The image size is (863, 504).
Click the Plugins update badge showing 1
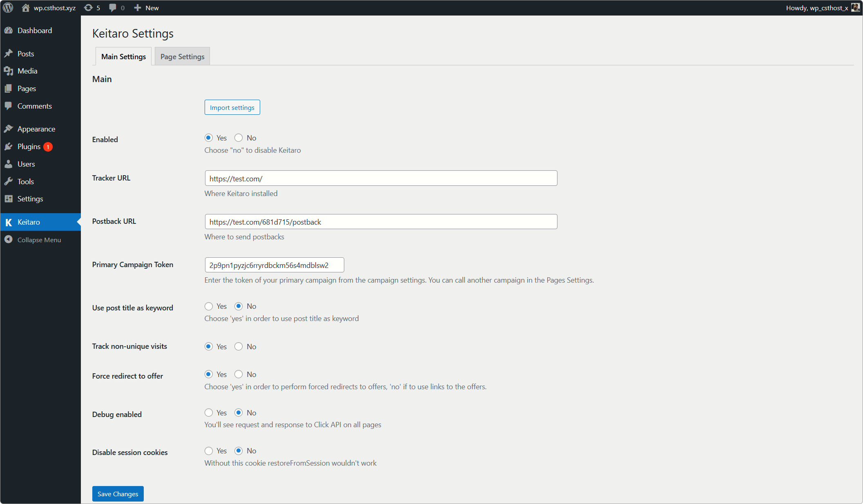point(48,147)
